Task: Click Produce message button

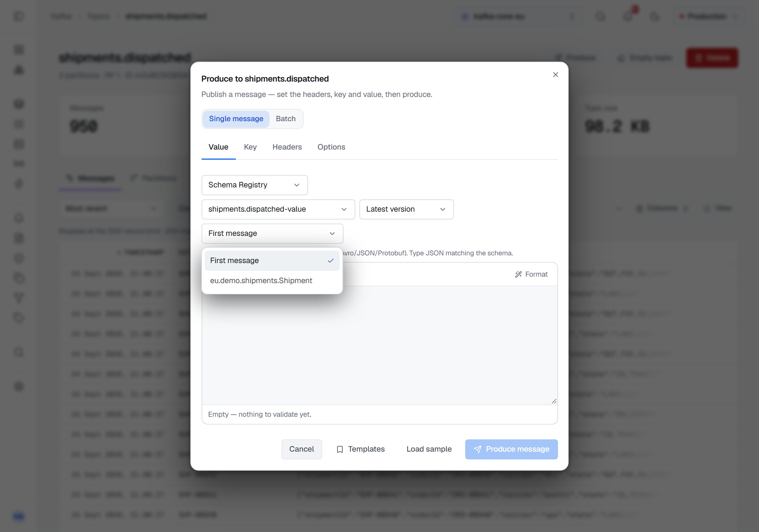Action: pos(511,449)
